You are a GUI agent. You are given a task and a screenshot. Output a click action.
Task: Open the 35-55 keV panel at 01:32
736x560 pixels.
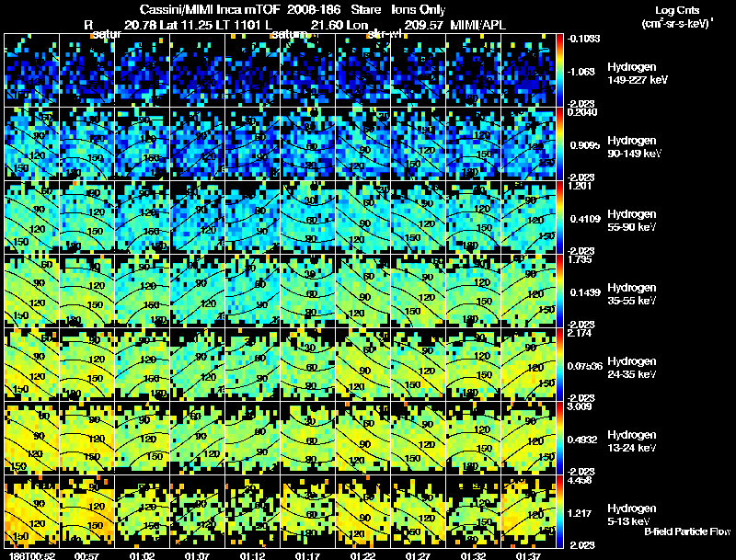tap(473, 291)
